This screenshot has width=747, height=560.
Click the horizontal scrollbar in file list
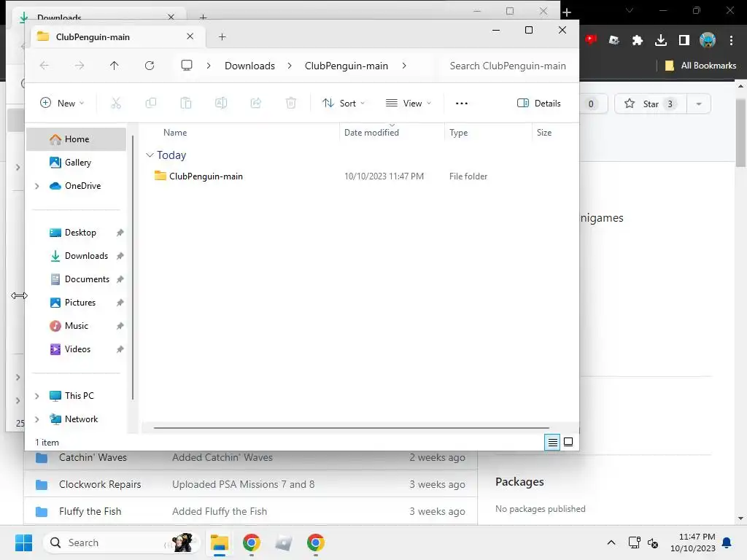coord(352,427)
